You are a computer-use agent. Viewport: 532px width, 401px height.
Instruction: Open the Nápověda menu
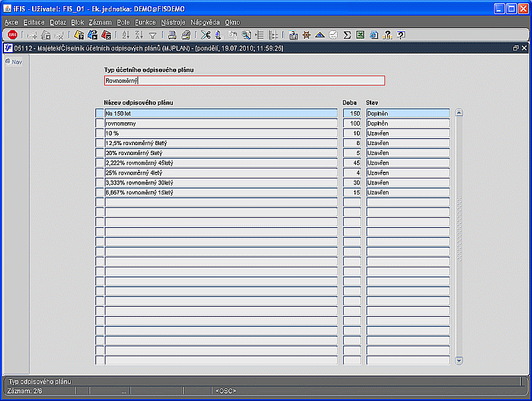click(205, 22)
